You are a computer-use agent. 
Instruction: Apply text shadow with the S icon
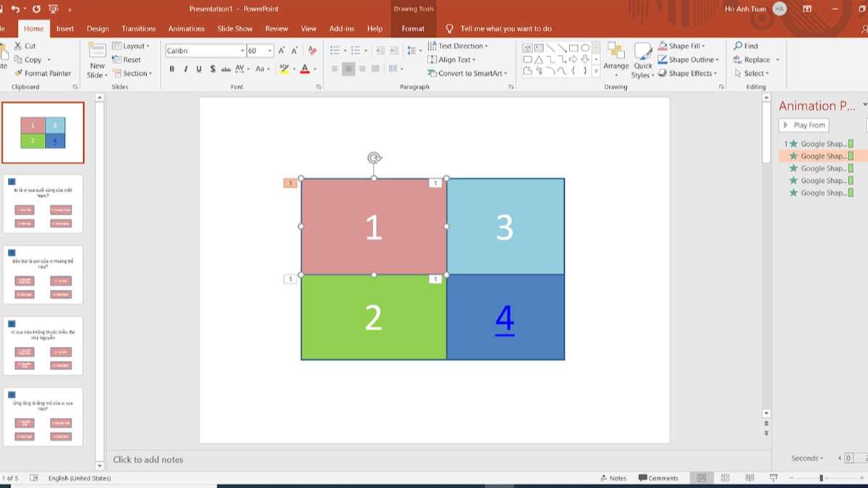213,69
